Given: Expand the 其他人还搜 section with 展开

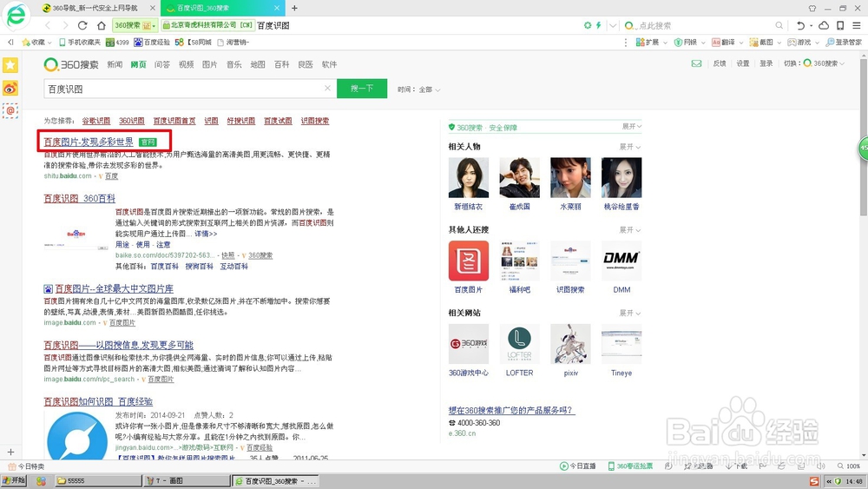Looking at the screenshot, I should 630,230.
